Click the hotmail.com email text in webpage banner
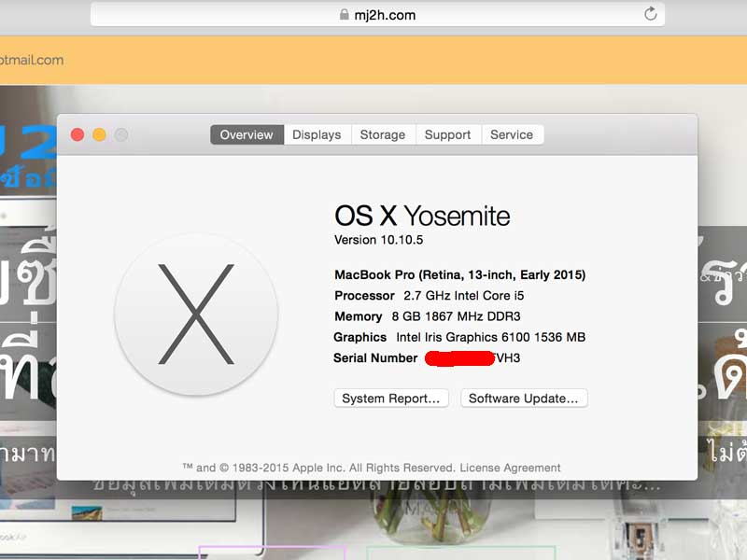The image size is (747, 560). (32, 60)
